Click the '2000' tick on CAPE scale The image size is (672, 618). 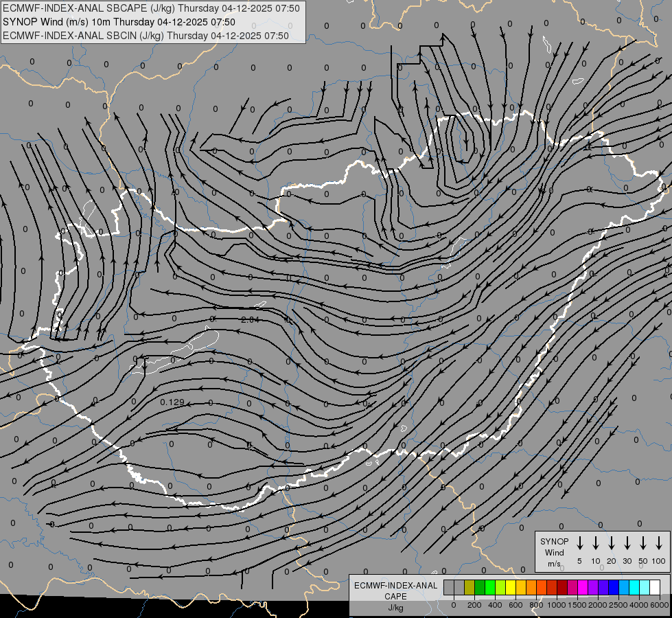point(597,605)
